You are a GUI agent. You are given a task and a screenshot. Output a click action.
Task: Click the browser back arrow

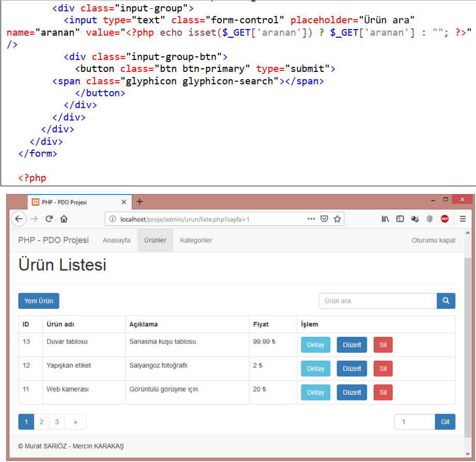(19, 219)
